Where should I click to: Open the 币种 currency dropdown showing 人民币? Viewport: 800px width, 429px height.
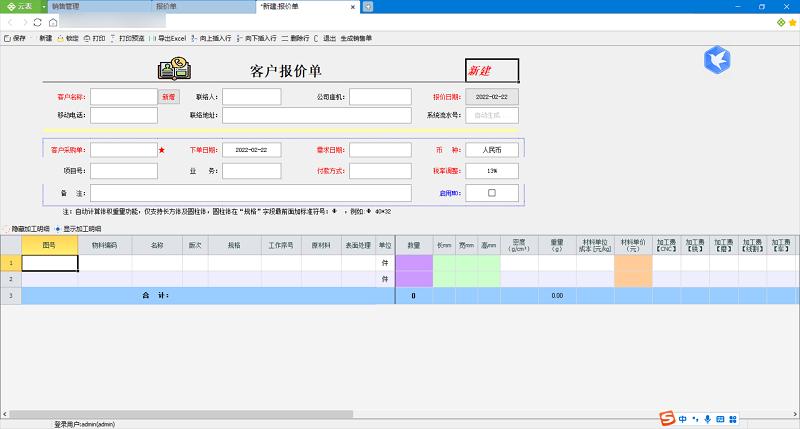tap(492, 150)
